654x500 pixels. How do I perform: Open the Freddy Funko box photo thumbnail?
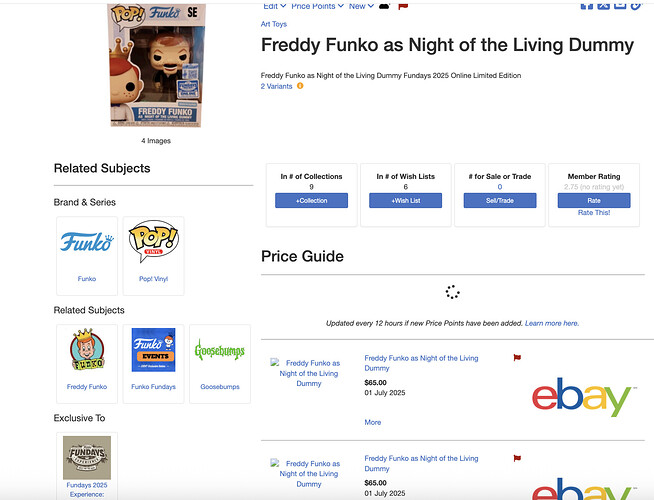156,65
